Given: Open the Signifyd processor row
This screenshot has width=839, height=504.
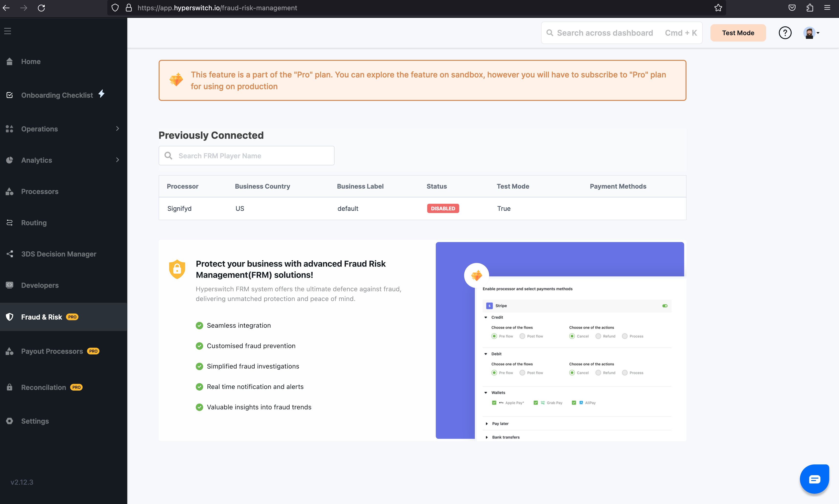Looking at the screenshot, I should tap(179, 209).
